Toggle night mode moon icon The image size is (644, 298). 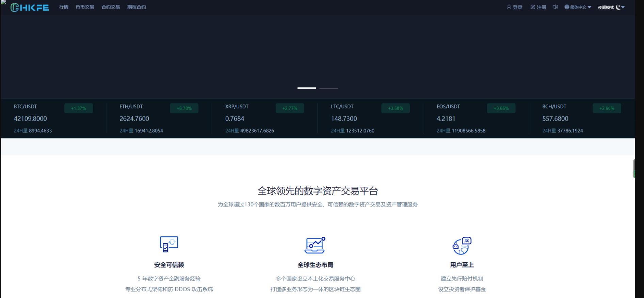click(618, 7)
